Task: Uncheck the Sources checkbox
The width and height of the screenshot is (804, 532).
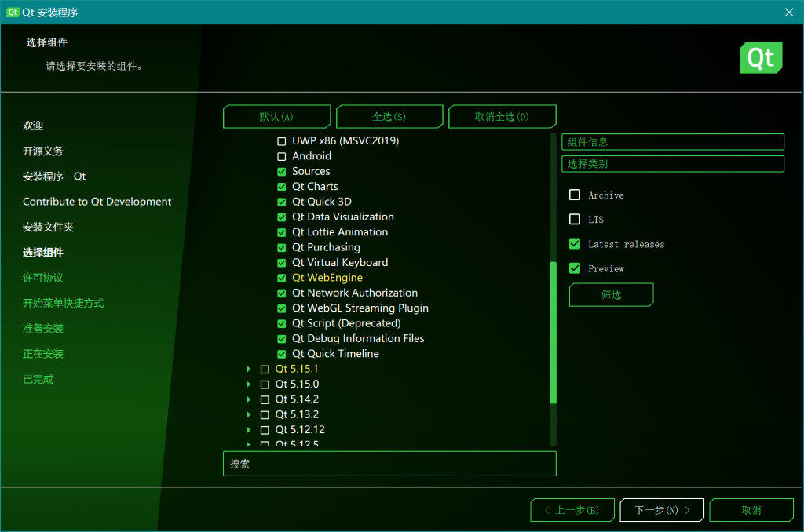Action: pos(282,172)
